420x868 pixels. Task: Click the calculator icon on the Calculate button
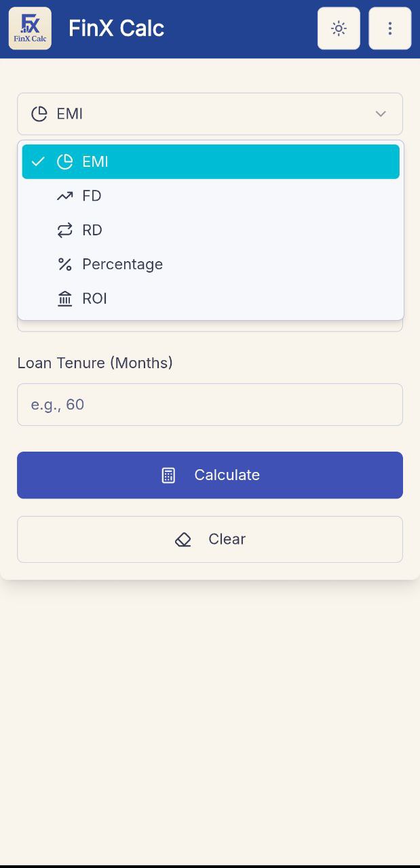coord(168,475)
